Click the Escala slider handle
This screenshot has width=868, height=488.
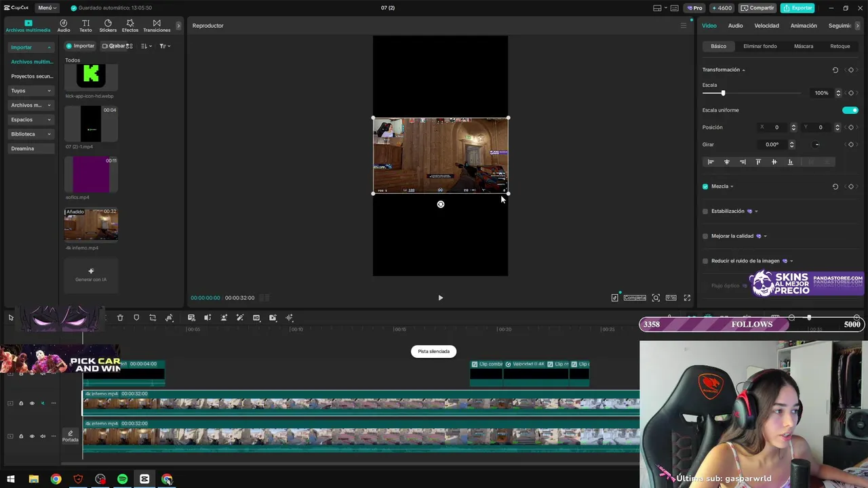[x=723, y=93]
